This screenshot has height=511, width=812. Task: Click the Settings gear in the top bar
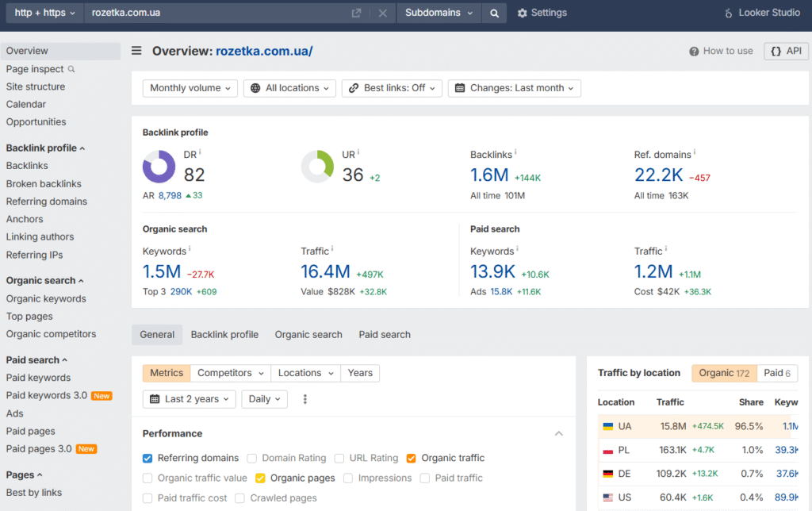click(x=522, y=13)
